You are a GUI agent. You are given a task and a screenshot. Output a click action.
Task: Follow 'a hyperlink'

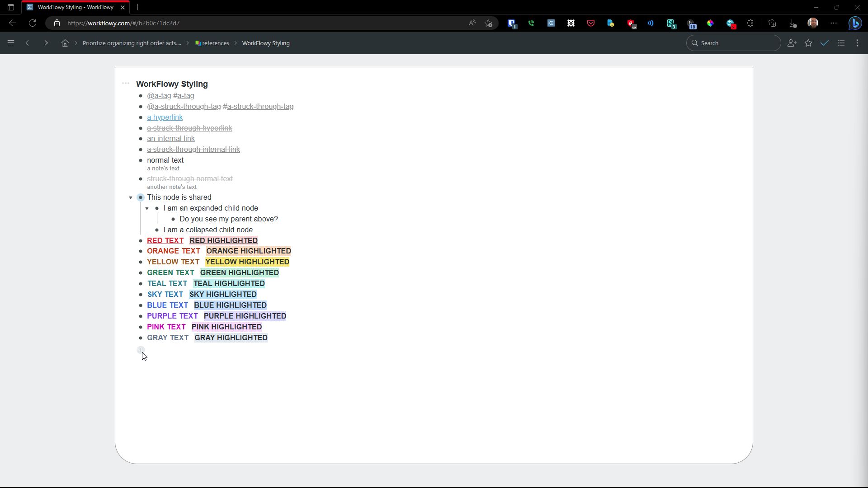pyautogui.click(x=165, y=117)
